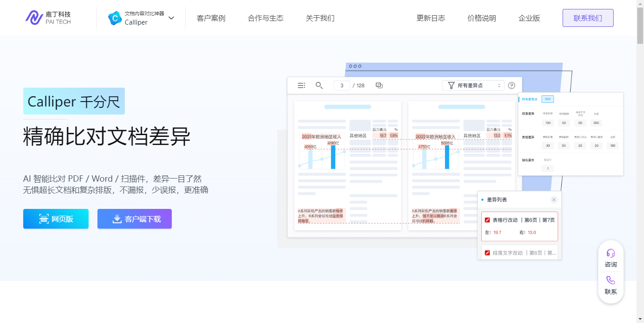Open the 更新日志 page
This screenshot has height=323, width=644.
[x=431, y=18]
